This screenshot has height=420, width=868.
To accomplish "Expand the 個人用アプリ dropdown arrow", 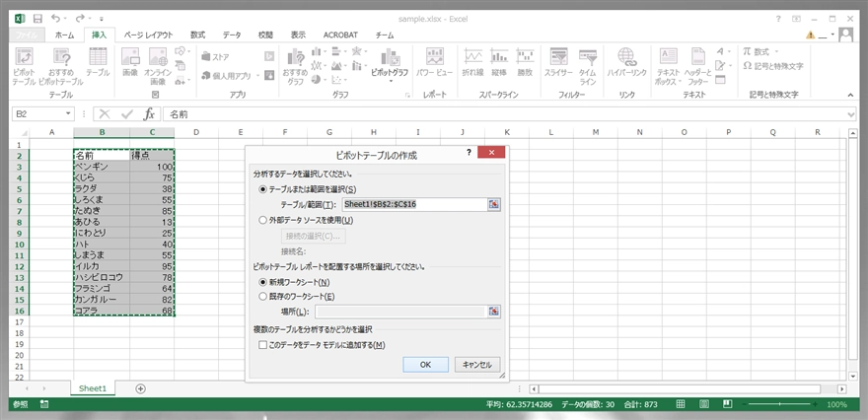I will (x=257, y=76).
